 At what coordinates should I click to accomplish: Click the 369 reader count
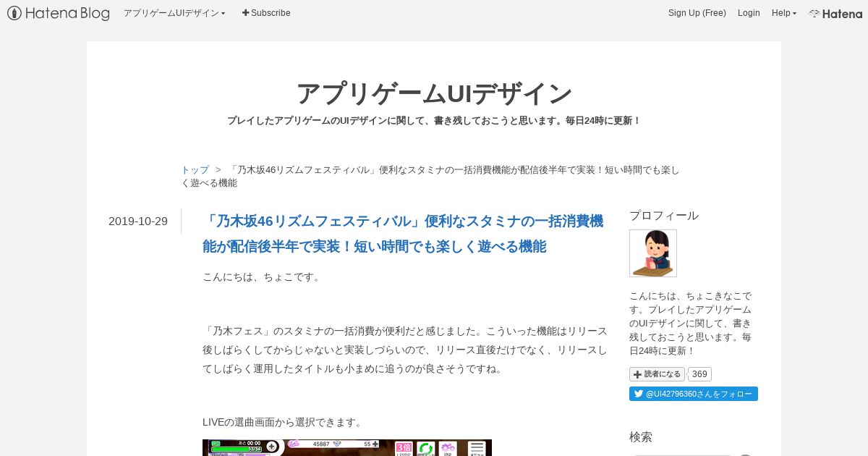699,374
